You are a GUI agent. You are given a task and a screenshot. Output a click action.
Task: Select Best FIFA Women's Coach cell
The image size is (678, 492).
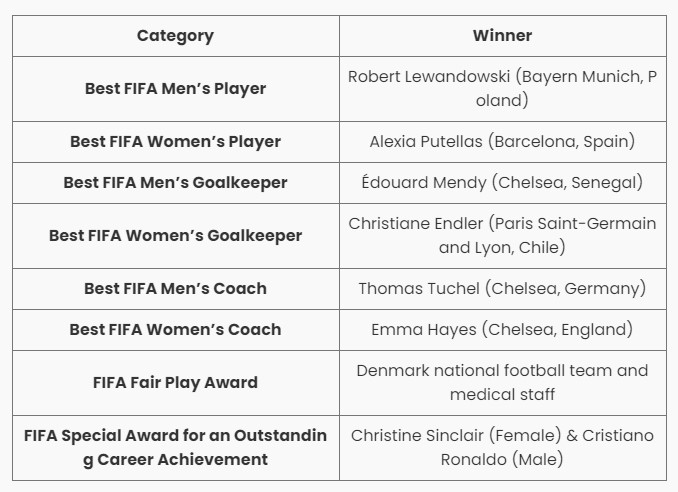[176, 330]
